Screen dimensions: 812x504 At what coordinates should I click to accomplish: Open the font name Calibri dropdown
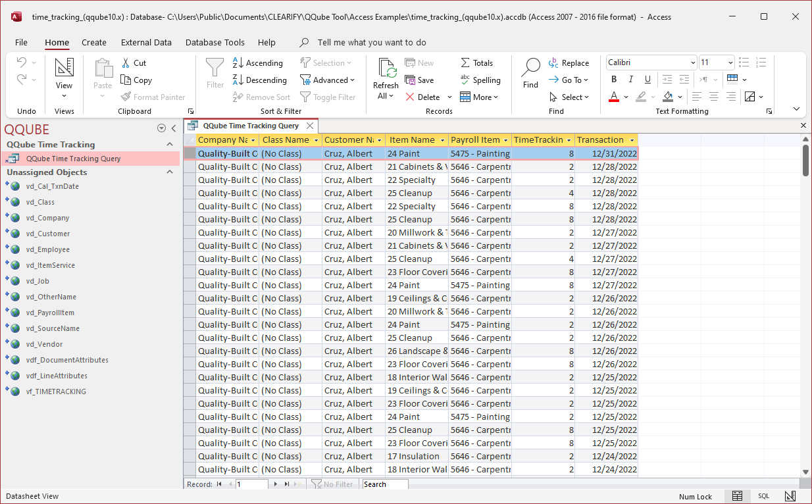click(x=693, y=63)
